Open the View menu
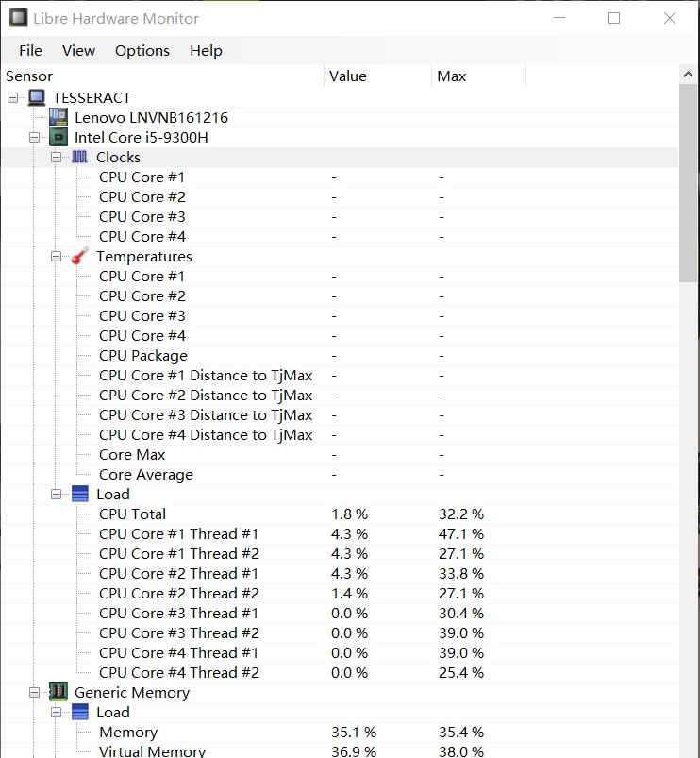The image size is (700, 758). tap(78, 50)
